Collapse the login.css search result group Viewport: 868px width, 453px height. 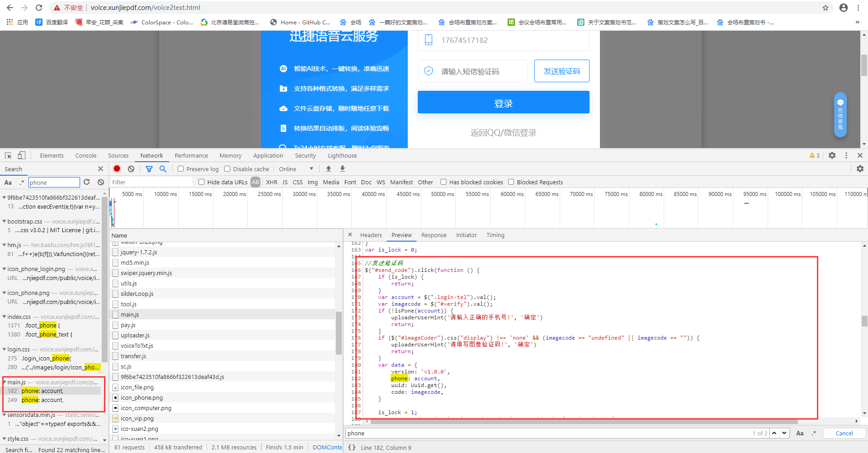point(4,349)
